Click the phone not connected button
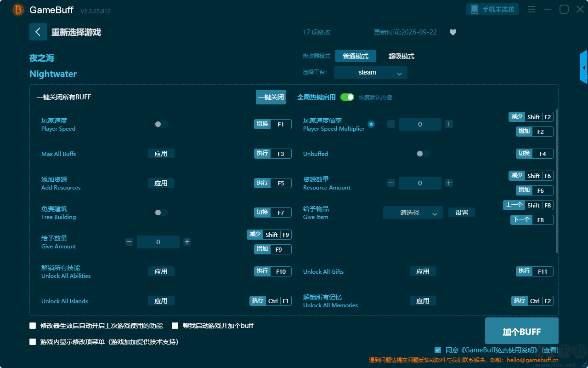This screenshot has width=588, height=368. click(x=493, y=9)
